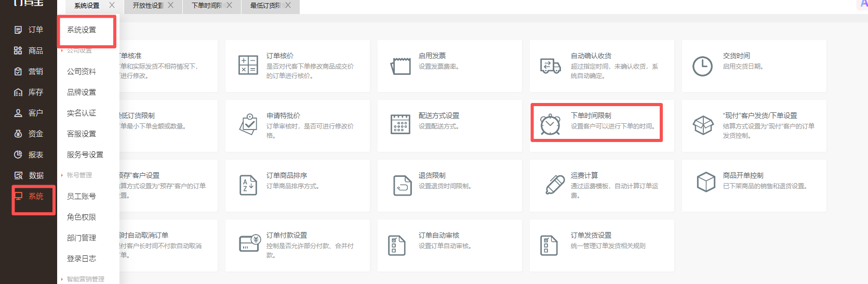The width and height of the screenshot is (868, 284).
Task: Click the 配送方式设置 calendar icon
Action: pos(400,125)
